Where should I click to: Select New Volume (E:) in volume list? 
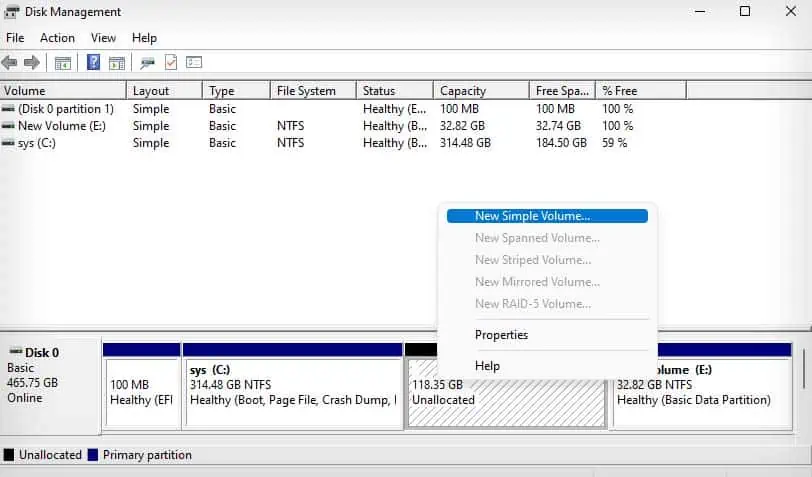click(x=343, y=126)
